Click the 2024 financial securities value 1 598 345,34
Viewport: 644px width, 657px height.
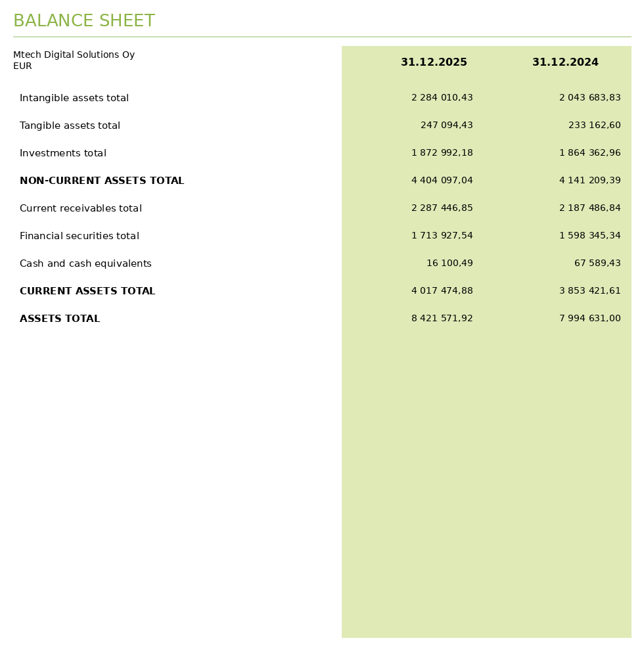coord(590,235)
